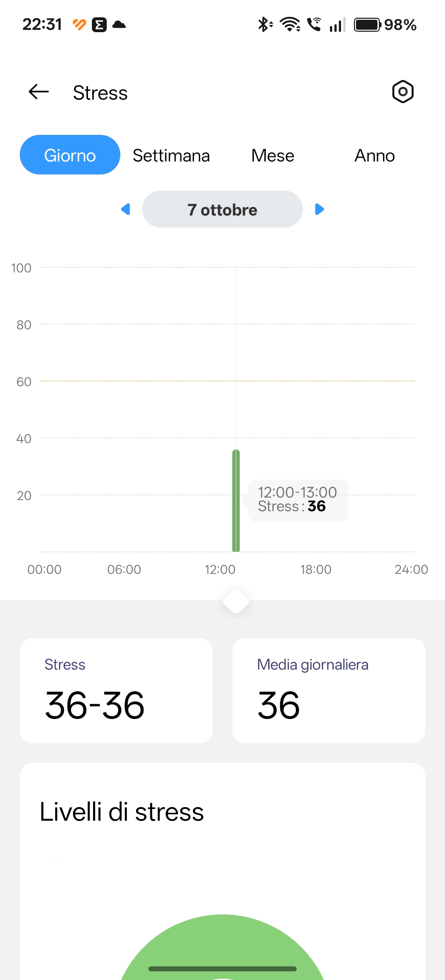Select the Giorno tab

pos(70,155)
